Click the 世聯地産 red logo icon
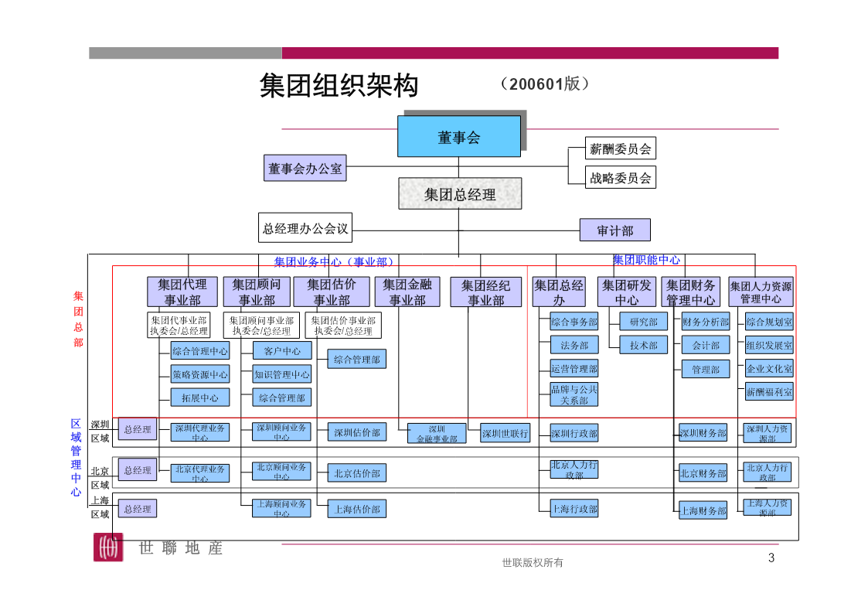Image resolution: width=868 pixels, height=614 pixels. click(108, 547)
